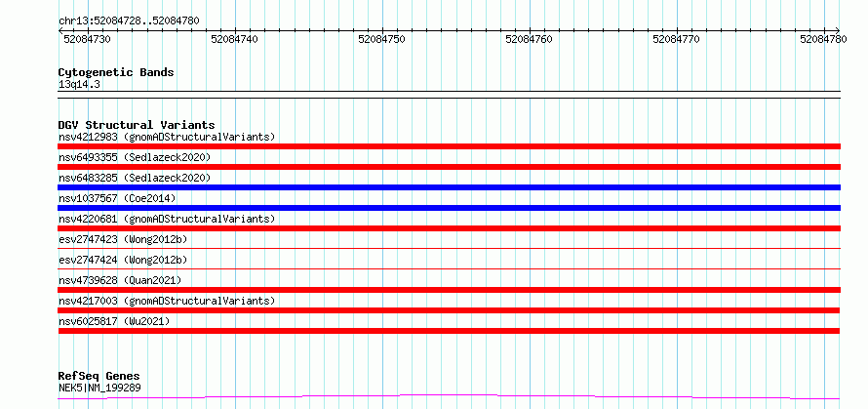Open variant nsv6493355 label
Viewport: 868px width, 409px height.
(135, 157)
